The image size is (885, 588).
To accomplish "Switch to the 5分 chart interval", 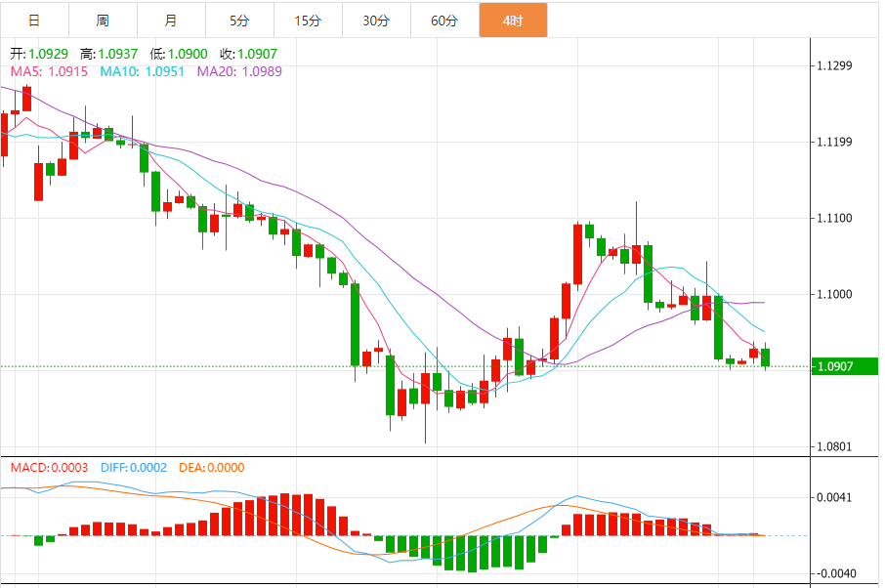I will click(239, 21).
